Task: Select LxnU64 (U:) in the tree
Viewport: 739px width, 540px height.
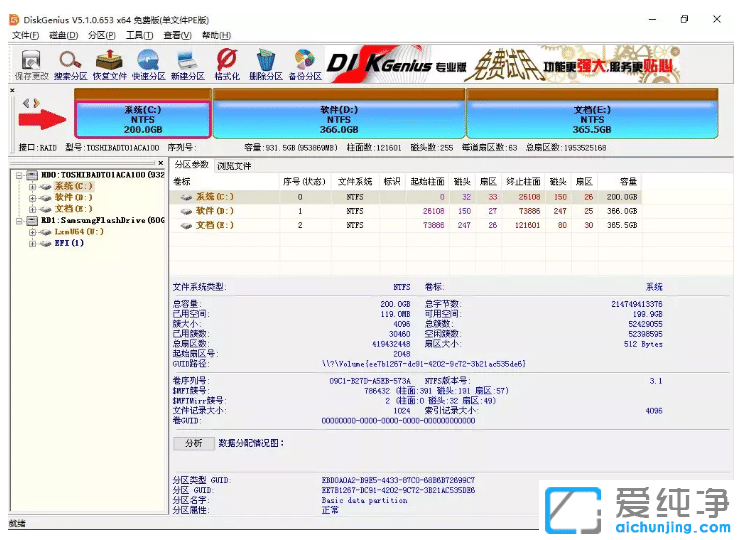Action: (x=79, y=232)
